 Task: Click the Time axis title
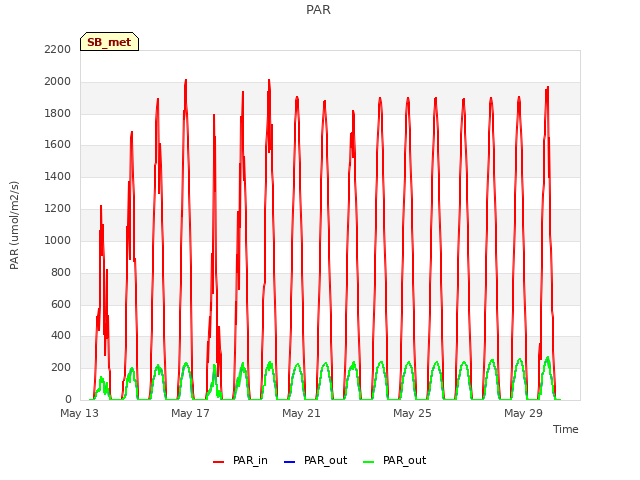tap(566, 429)
